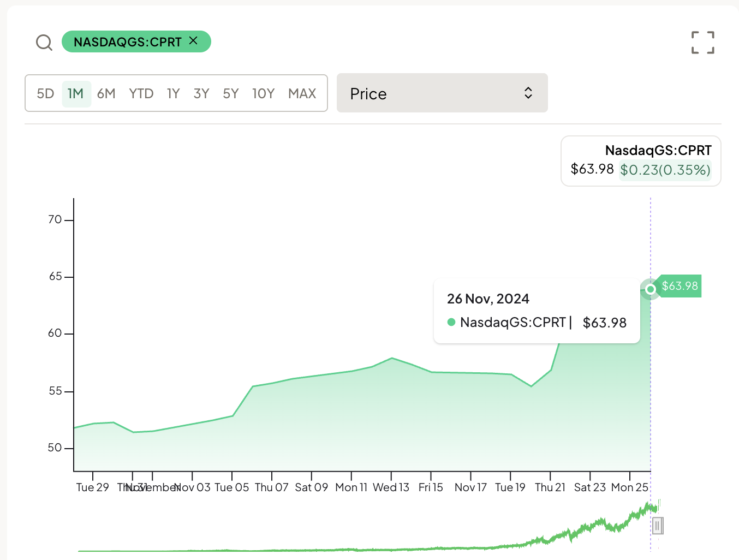
Task: Click the green $63.98 price flag
Action: tap(680, 286)
